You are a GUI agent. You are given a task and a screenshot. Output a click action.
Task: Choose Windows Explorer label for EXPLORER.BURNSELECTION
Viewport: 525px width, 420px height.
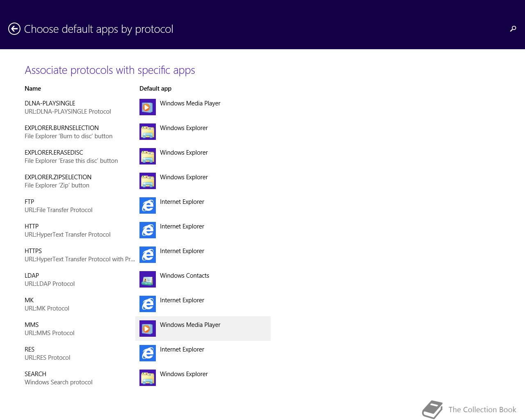click(184, 128)
